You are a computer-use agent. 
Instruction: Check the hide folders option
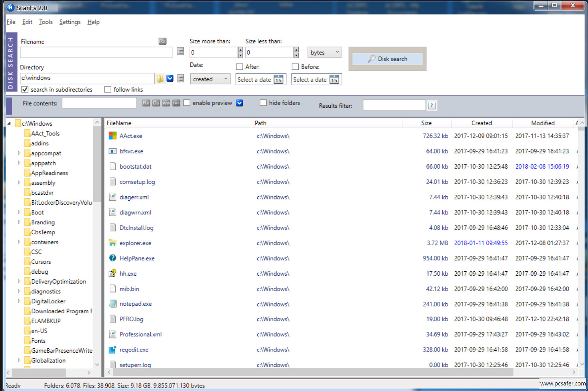[263, 103]
